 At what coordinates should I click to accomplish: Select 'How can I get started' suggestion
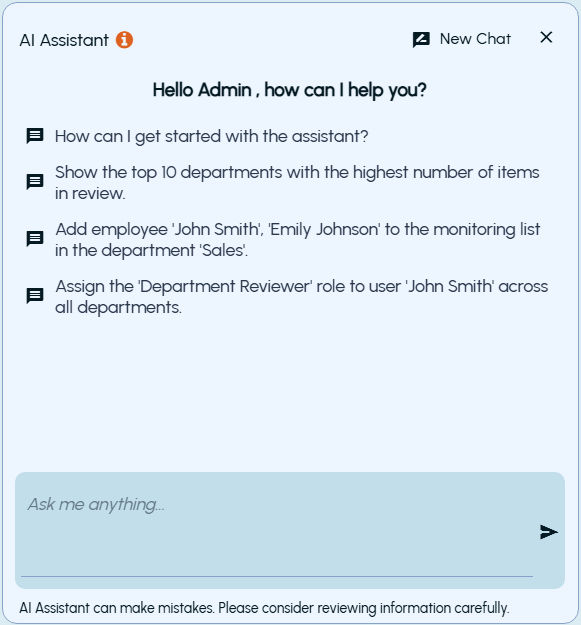point(212,136)
